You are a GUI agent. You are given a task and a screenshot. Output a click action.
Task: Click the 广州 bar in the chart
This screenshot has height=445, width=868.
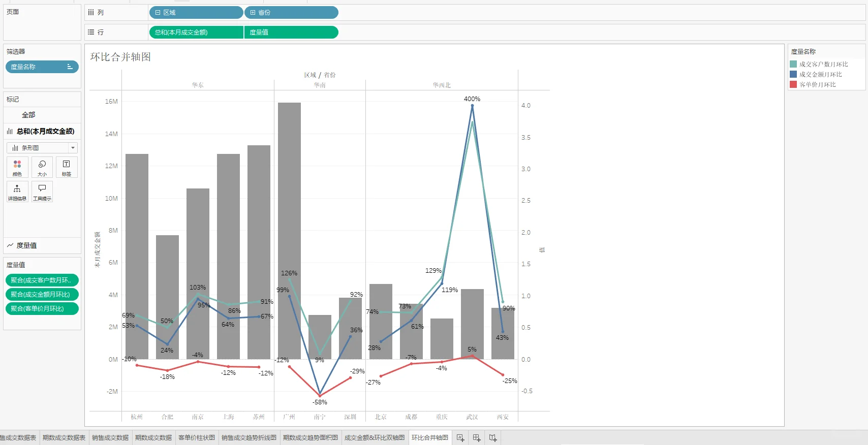(289, 231)
